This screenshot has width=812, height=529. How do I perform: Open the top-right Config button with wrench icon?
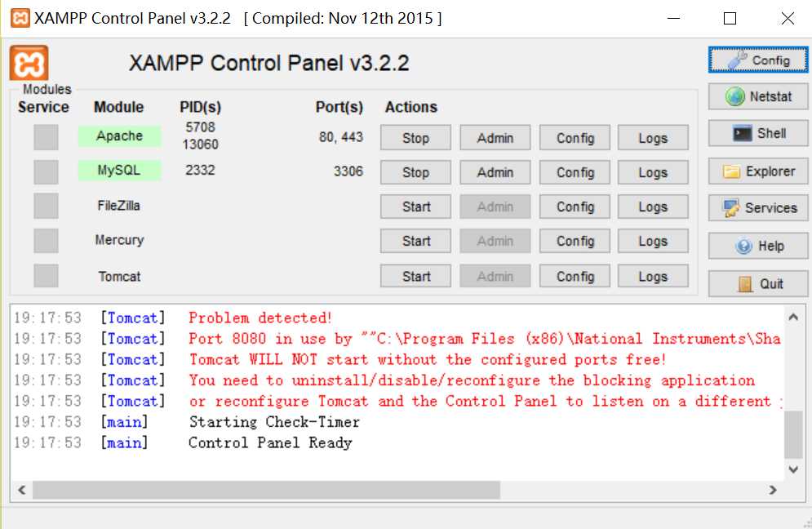pyautogui.click(x=757, y=60)
